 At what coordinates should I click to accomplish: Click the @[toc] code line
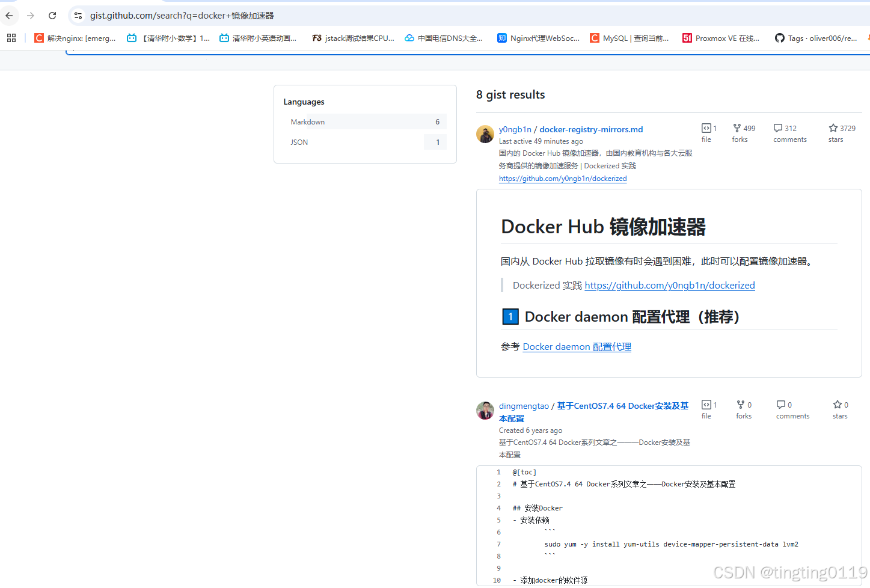524,472
